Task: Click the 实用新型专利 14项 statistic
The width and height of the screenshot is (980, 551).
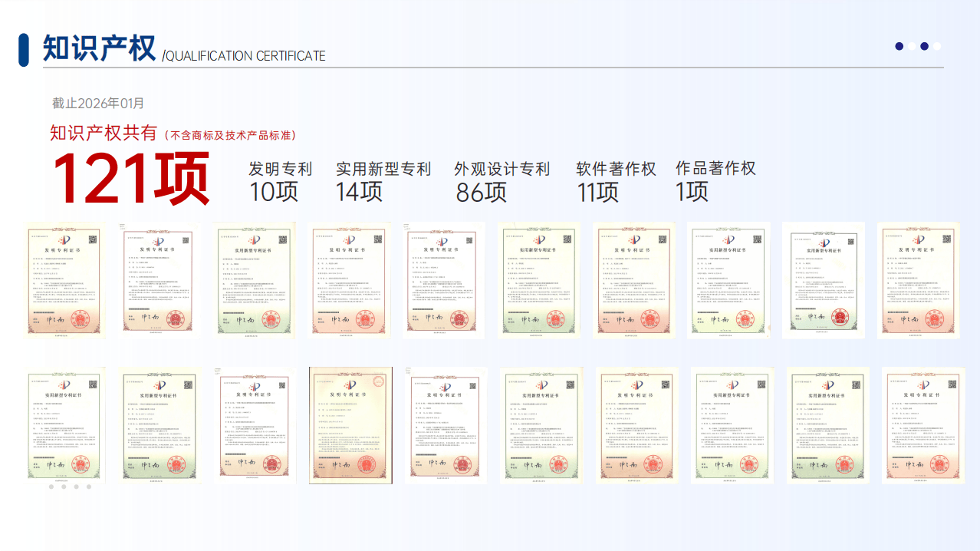Action: [383, 181]
